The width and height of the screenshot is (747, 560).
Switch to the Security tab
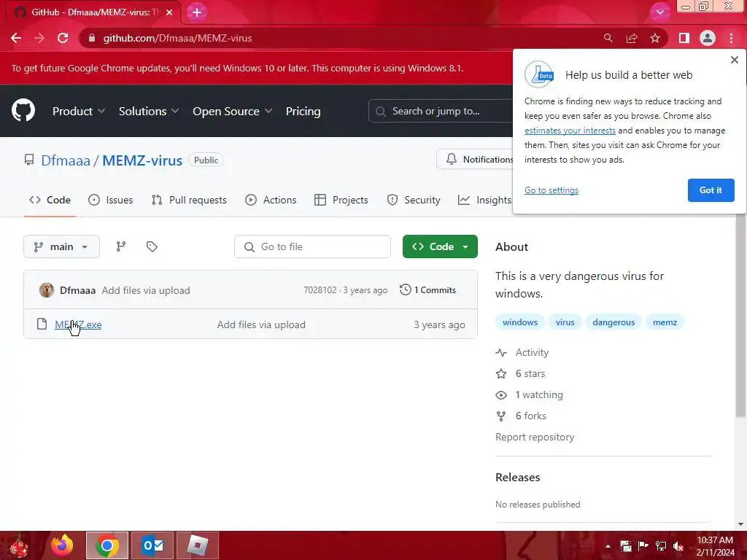[x=413, y=200]
